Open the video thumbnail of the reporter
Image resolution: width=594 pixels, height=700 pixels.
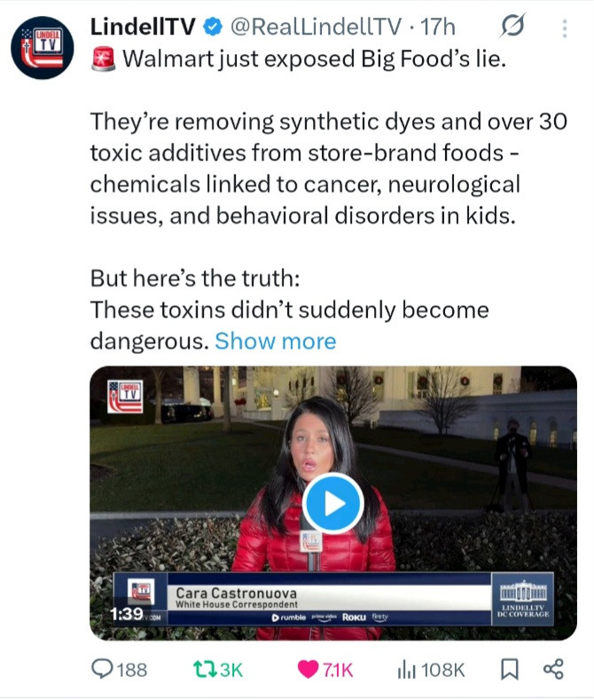point(333,503)
